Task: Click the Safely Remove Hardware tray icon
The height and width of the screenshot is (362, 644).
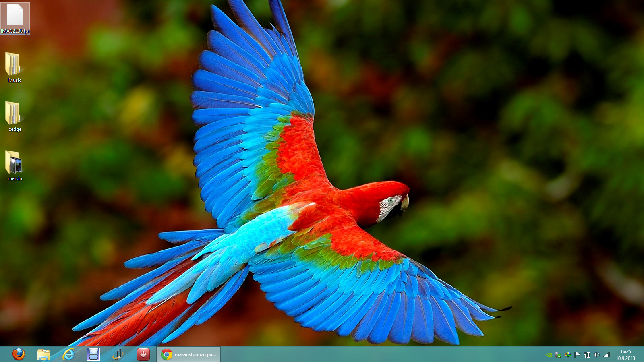Action: [558, 355]
